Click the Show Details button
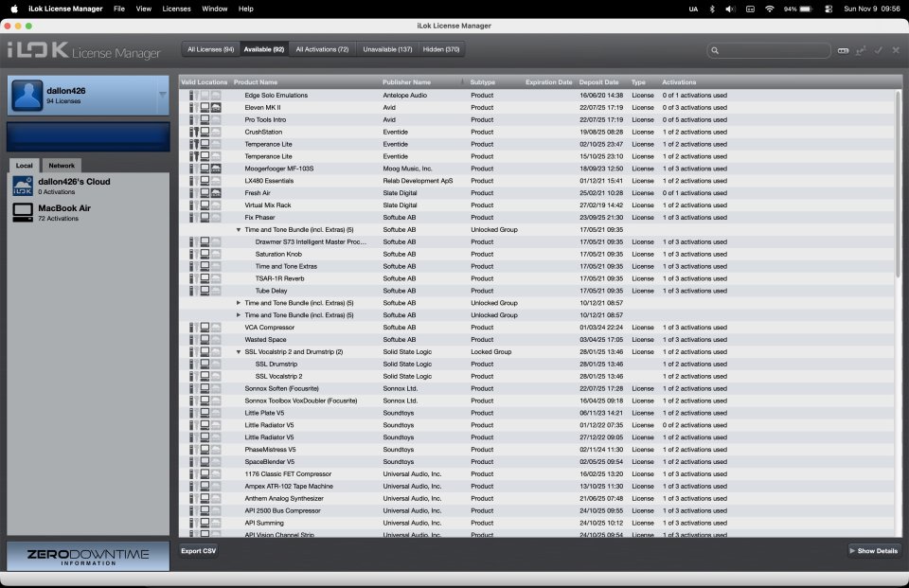Screen dimensions: 909x588 [872, 549]
